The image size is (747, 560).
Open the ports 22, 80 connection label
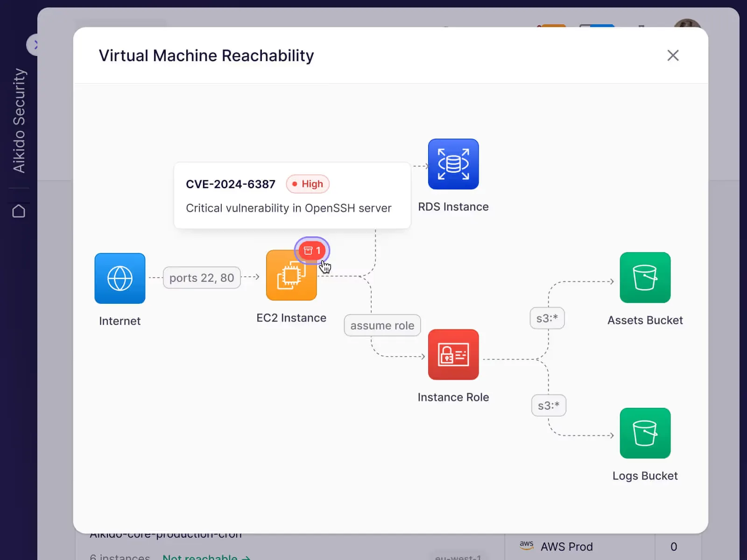(202, 278)
